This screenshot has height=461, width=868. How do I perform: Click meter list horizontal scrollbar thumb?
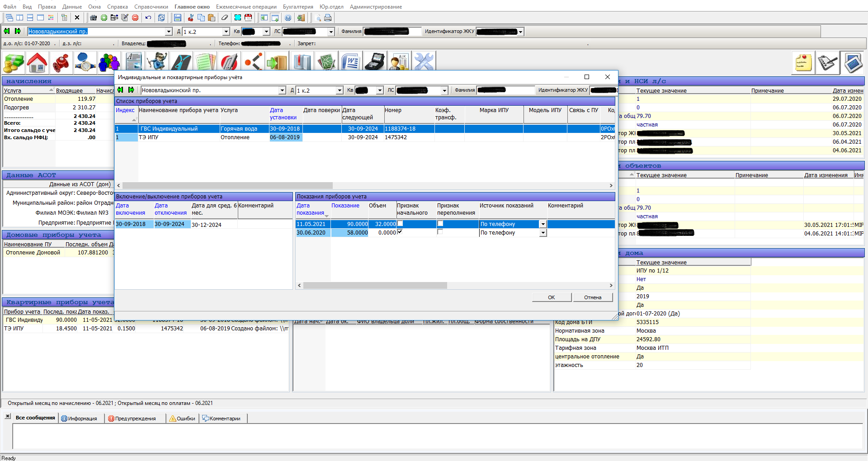227,185
